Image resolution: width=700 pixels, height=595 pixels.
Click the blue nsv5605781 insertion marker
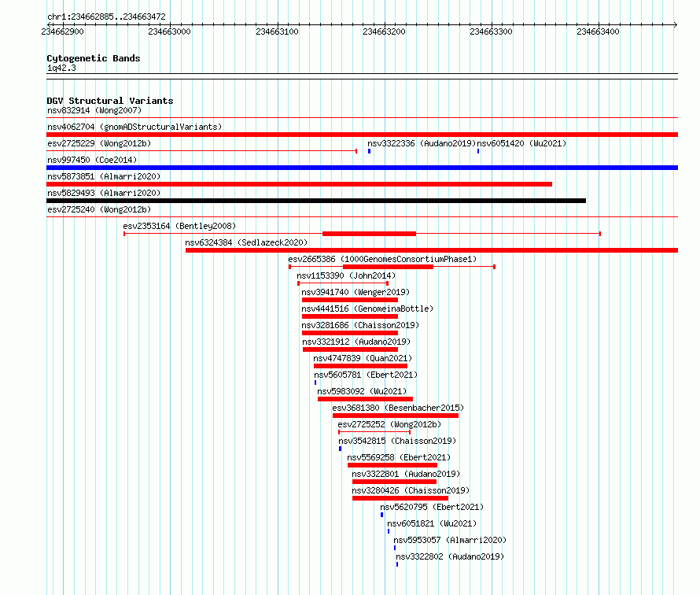click(315, 382)
